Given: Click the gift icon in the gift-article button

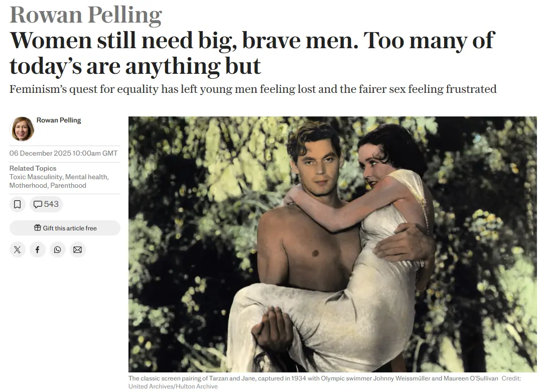Looking at the screenshot, I should (x=38, y=228).
